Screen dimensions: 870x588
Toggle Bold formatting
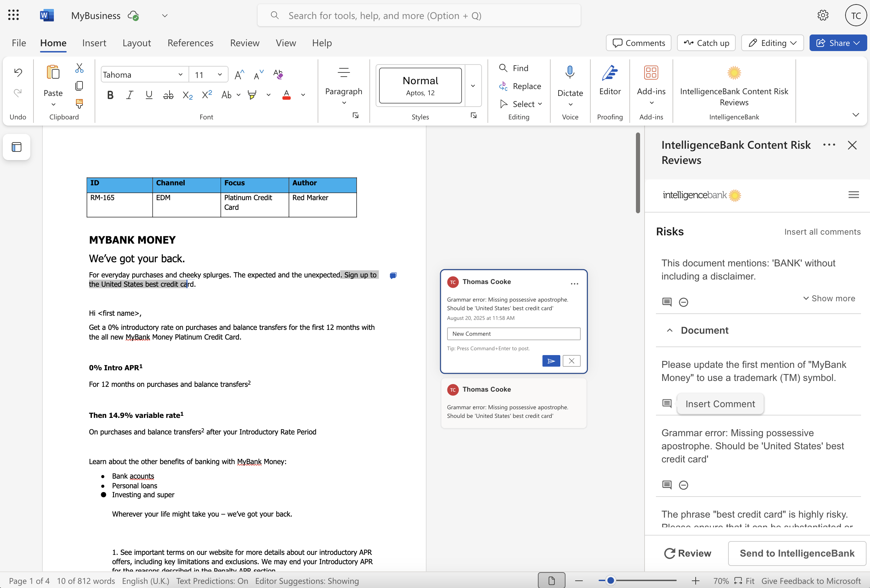click(x=110, y=95)
